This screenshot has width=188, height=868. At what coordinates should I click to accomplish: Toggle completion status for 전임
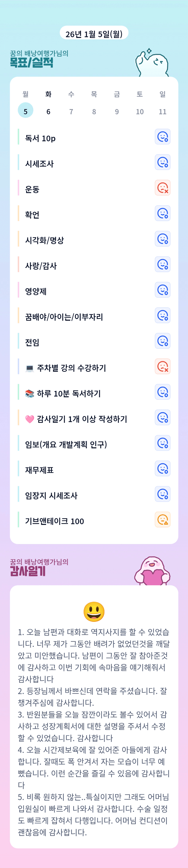pyautogui.click(x=163, y=341)
